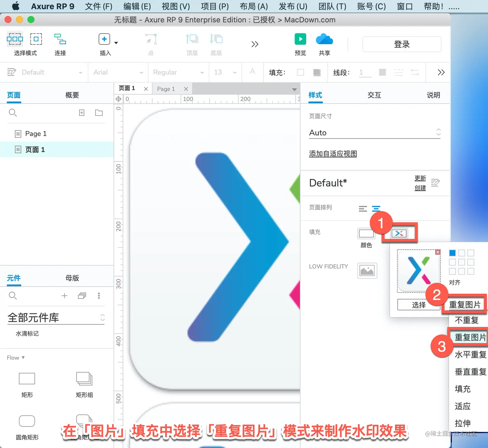Viewport: 488px width, 448px height.
Task: Click Send to Back (底层) icon
Action: [216, 39]
